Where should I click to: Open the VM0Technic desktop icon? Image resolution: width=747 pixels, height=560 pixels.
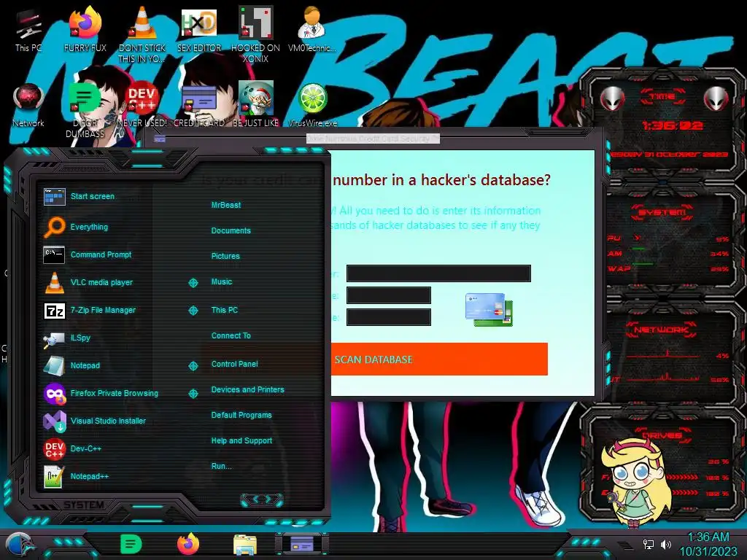pyautogui.click(x=312, y=29)
